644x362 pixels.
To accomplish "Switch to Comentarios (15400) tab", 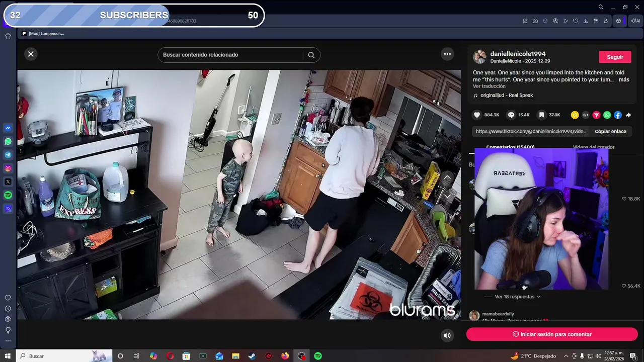I will [510, 147].
